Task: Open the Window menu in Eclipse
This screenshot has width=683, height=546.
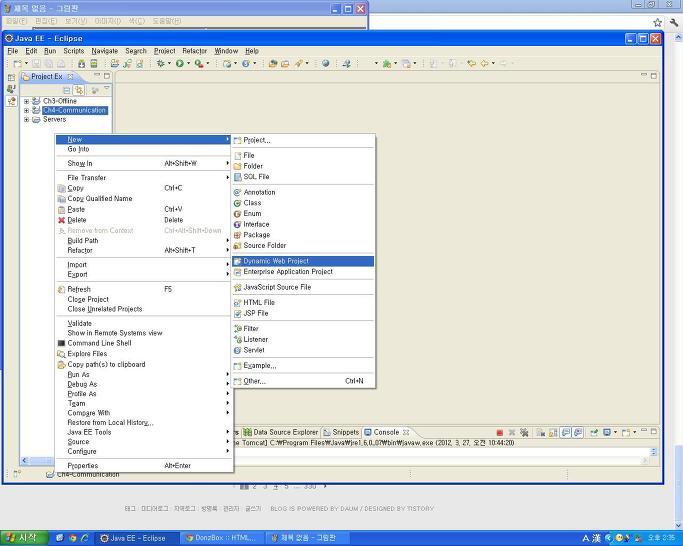Action: point(226,51)
